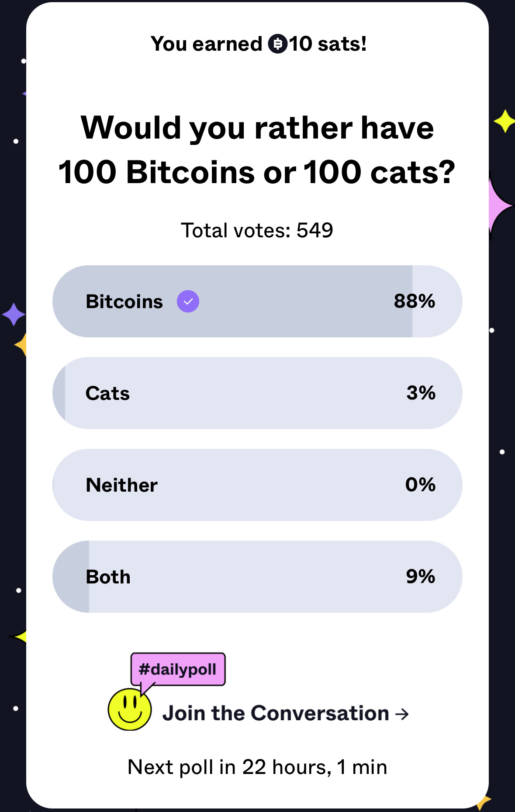This screenshot has width=515, height=812.
Task: Click the arrow after Join the Conversation
Action: 402,714
